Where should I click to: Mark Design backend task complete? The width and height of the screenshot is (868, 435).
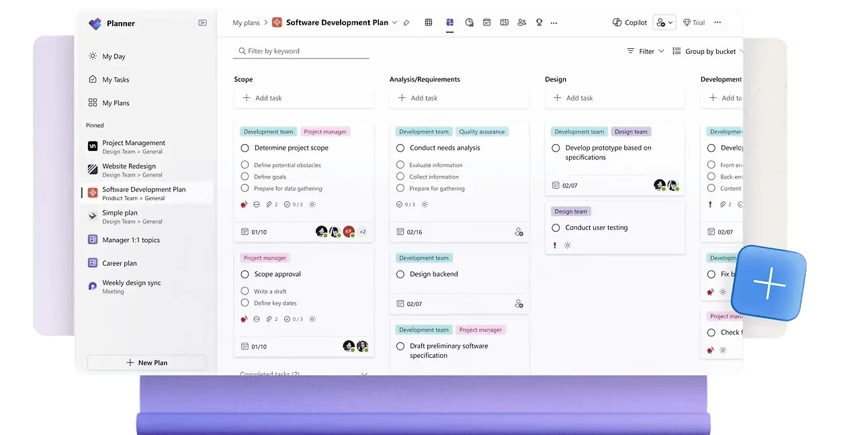pos(400,274)
